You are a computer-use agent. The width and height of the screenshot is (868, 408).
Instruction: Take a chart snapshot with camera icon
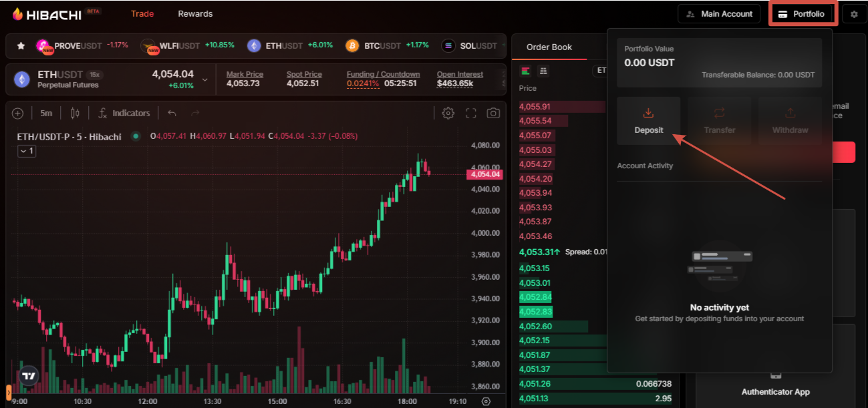coord(493,114)
